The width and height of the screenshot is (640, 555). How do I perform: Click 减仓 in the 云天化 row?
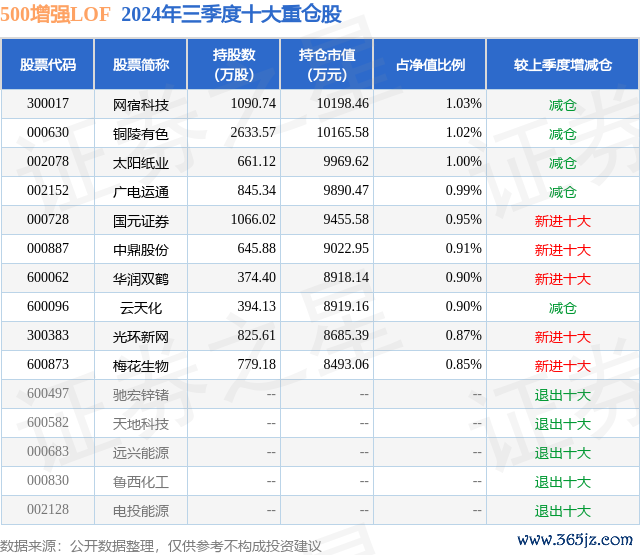tap(563, 308)
